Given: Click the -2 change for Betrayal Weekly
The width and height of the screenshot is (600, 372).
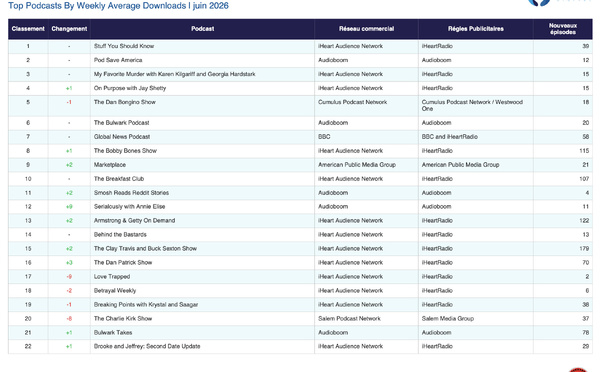Looking at the screenshot, I should 69,291.
